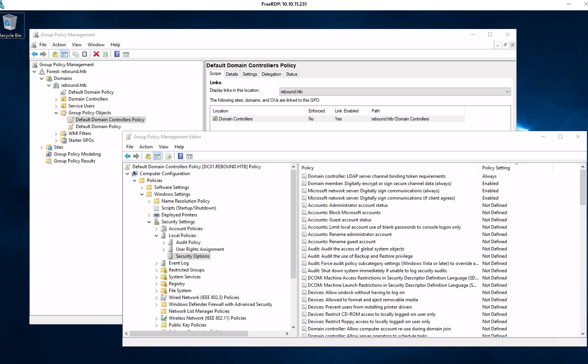Click policy list scroll down arrow
Image resolution: width=588 pixels, height=364 pixels.
tap(583, 334)
